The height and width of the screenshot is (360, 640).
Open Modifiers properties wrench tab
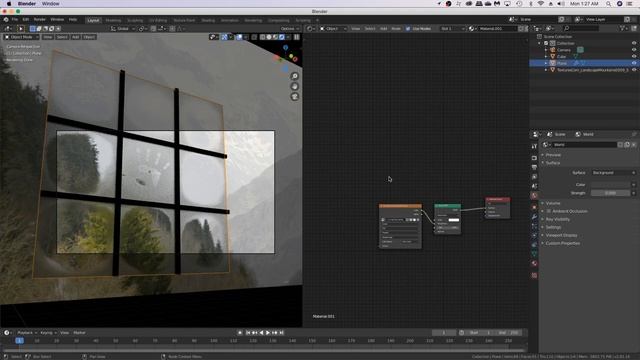[534, 217]
